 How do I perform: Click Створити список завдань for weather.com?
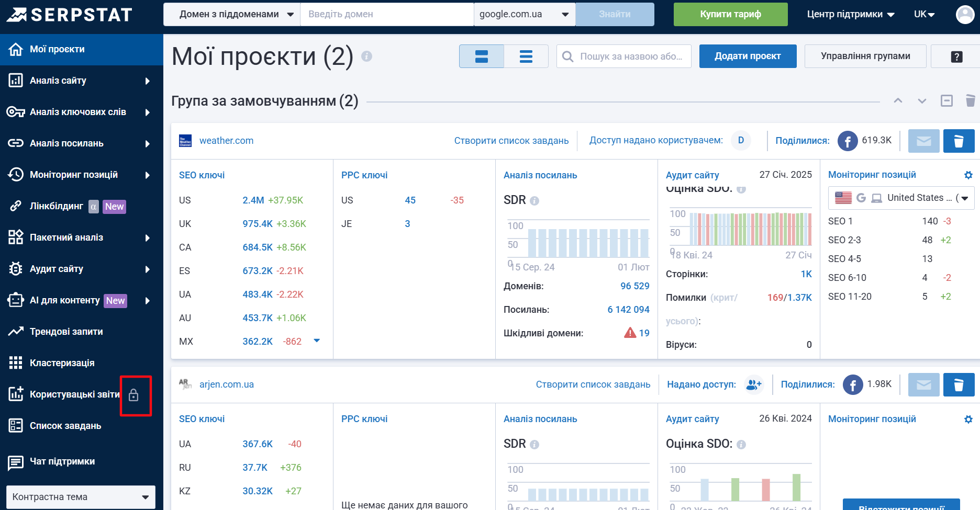[511, 141]
